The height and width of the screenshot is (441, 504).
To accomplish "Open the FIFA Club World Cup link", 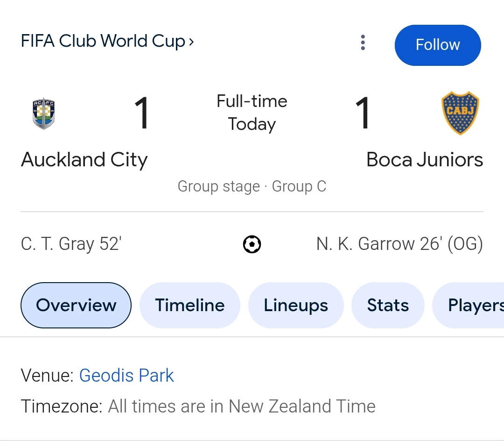I will tap(103, 41).
